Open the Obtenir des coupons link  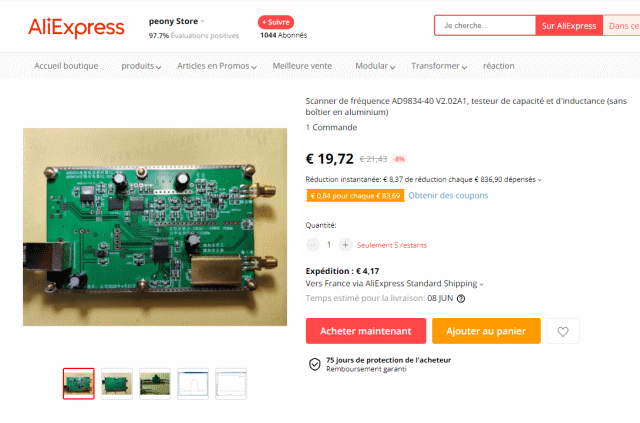tap(448, 196)
